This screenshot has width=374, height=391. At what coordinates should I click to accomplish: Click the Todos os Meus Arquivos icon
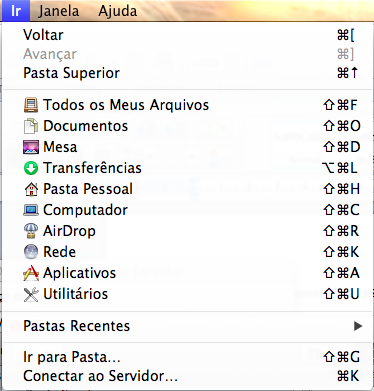(31, 105)
